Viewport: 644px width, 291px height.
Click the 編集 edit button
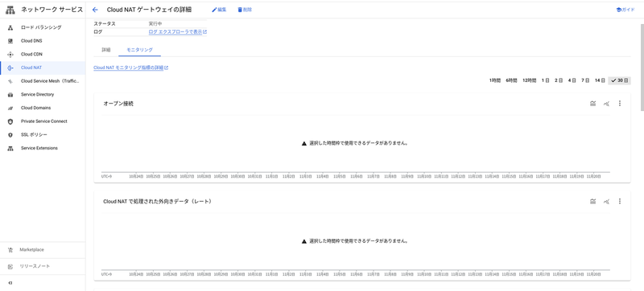point(219,10)
